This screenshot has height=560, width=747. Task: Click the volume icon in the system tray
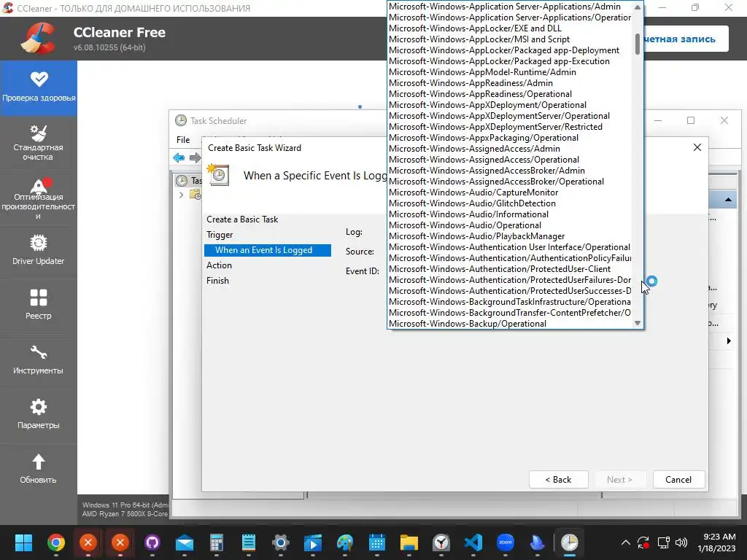(681, 542)
